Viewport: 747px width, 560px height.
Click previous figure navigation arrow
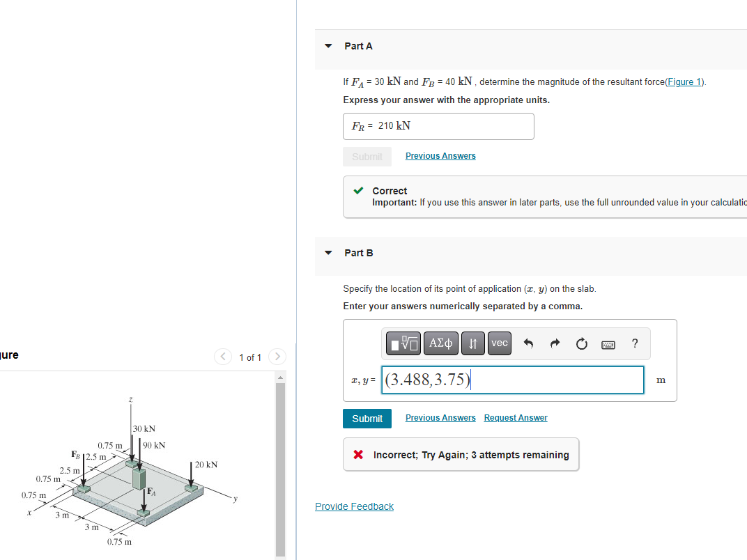pos(222,356)
